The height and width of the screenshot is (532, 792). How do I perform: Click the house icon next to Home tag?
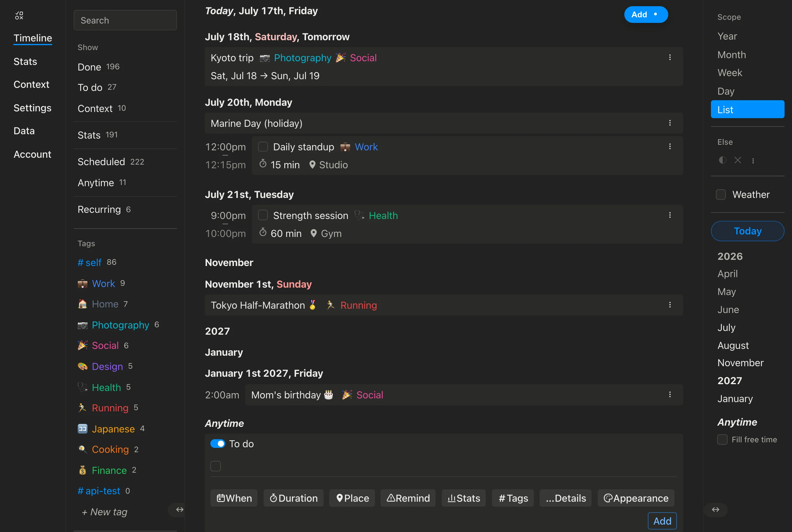[83, 304]
